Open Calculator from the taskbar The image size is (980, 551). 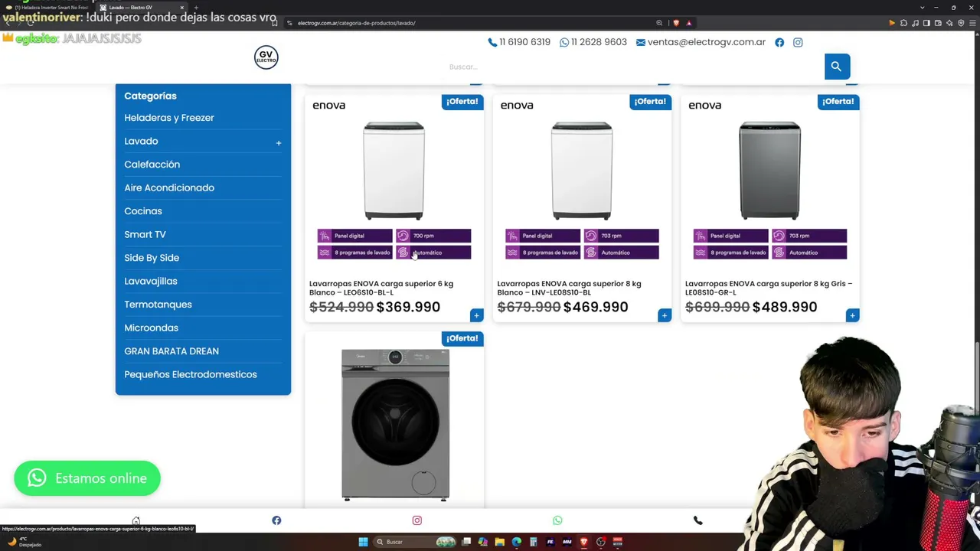(x=533, y=542)
